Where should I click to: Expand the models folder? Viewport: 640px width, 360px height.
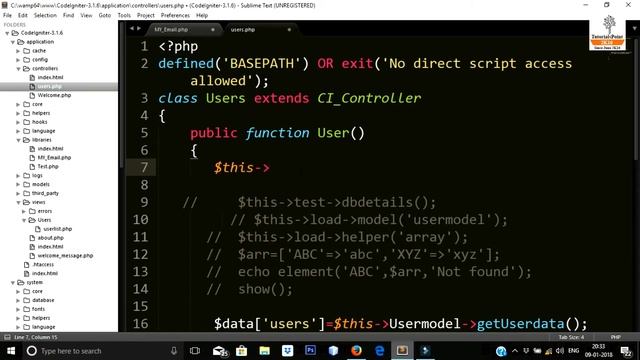point(18,184)
